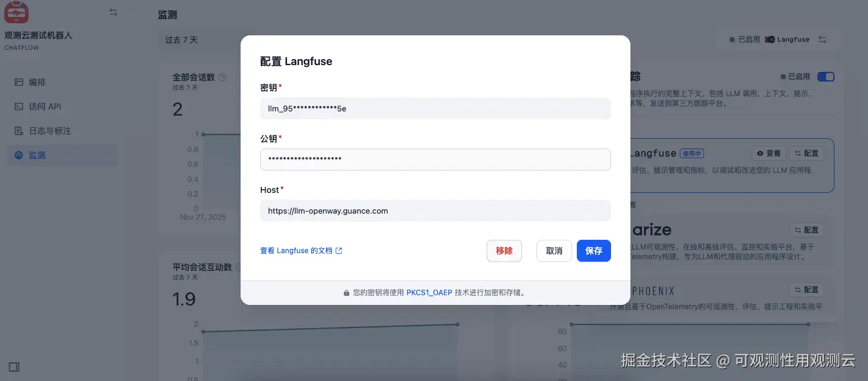The width and height of the screenshot is (868, 381).
Task: Click the 取消 cancel button
Action: (554, 251)
